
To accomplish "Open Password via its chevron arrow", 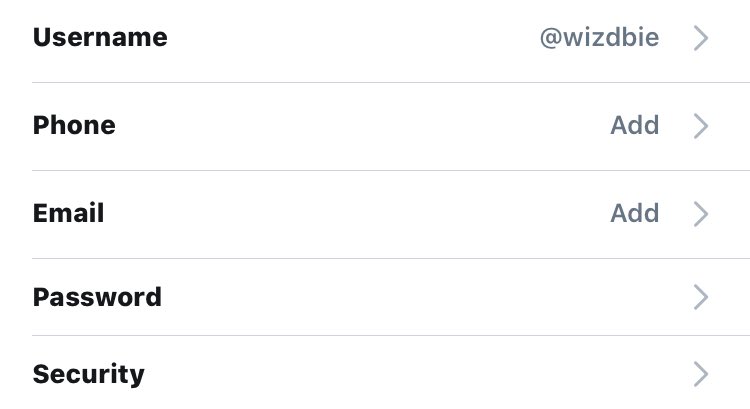I will point(701,297).
